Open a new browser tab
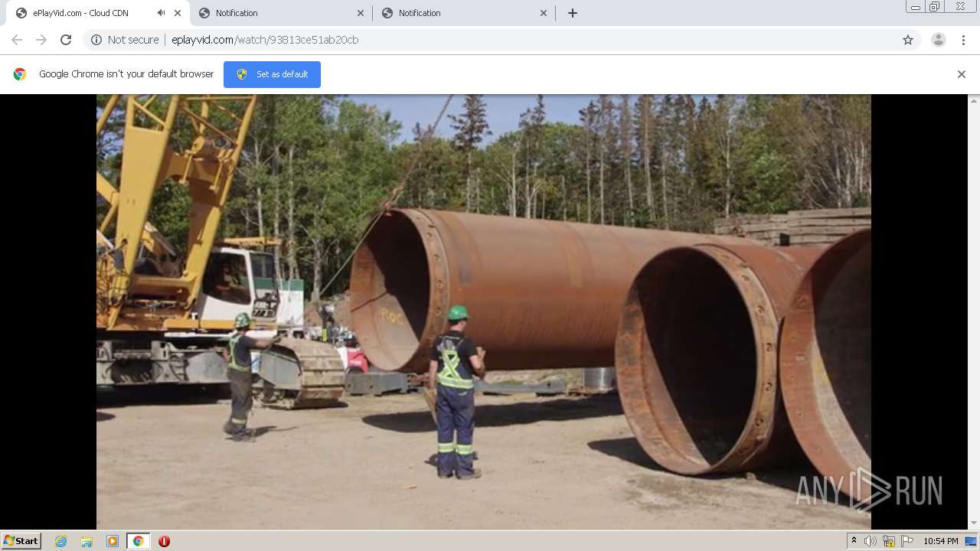980x551 pixels. tap(573, 13)
